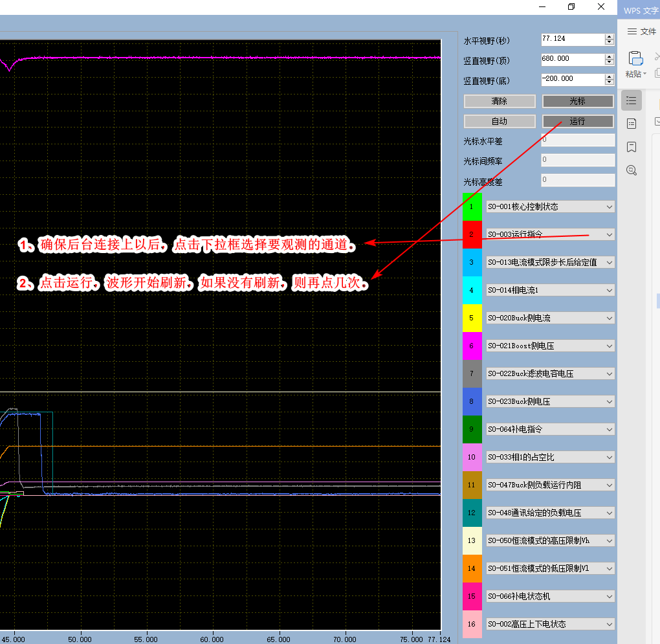The width and height of the screenshot is (660, 644).
Task: Open WPS find/search sidebar icon
Action: click(632, 170)
